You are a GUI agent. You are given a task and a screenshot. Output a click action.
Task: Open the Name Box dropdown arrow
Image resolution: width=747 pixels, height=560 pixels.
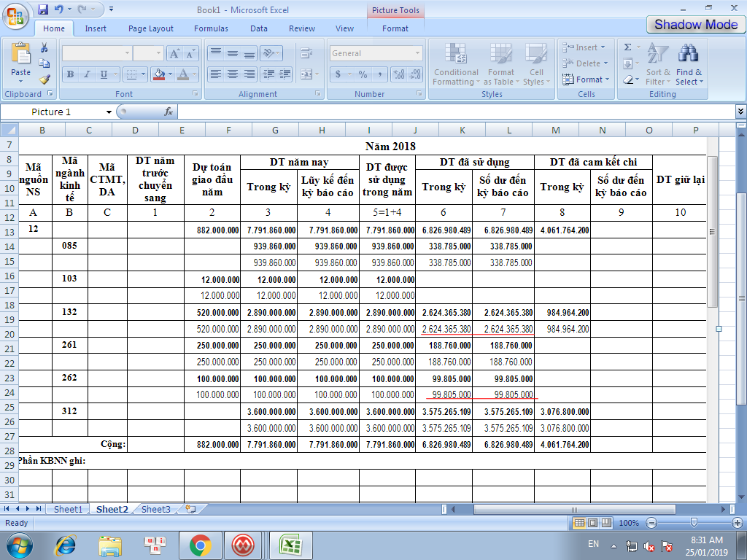[x=109, y=112]
